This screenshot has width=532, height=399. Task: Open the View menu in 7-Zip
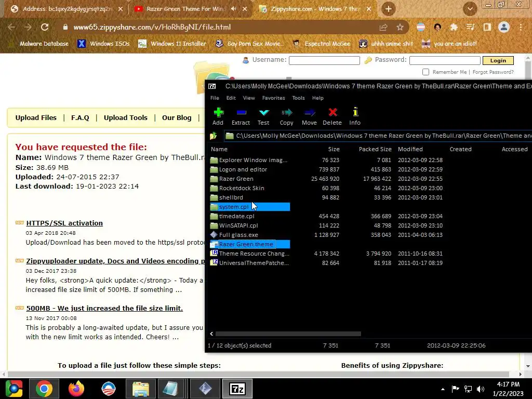249,98
